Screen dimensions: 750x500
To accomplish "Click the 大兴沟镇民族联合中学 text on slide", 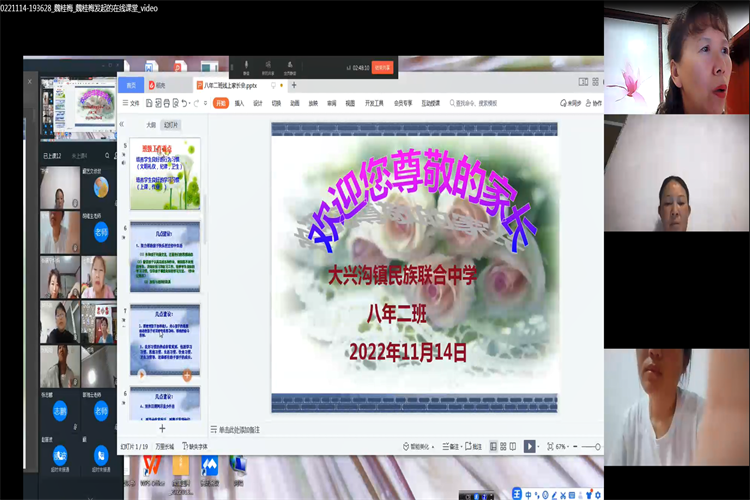I will [402, 275].
